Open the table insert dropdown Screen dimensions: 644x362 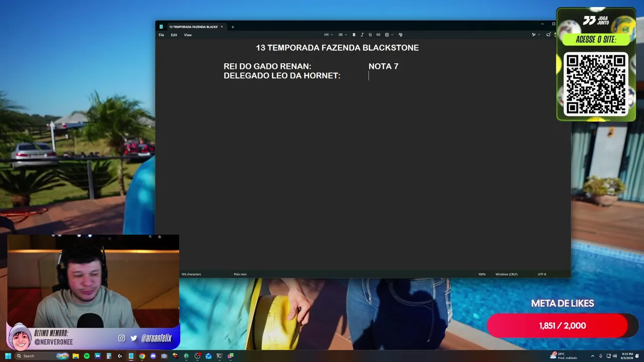point(388,35)
